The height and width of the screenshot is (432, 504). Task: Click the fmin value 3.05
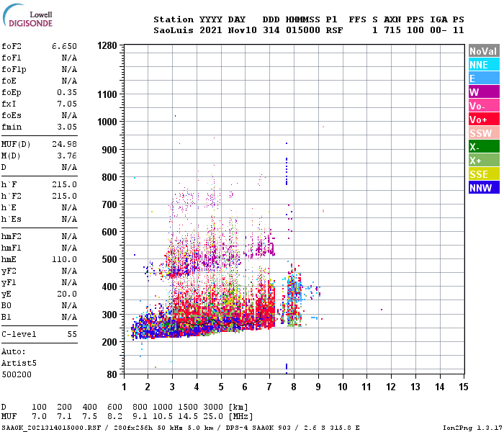click(67, 127)
